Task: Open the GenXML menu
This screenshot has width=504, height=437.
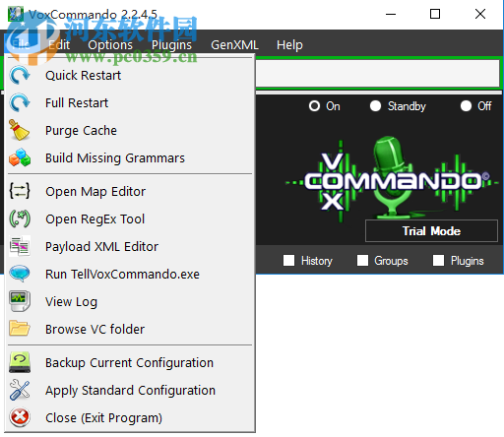Action: pos(234,44)
